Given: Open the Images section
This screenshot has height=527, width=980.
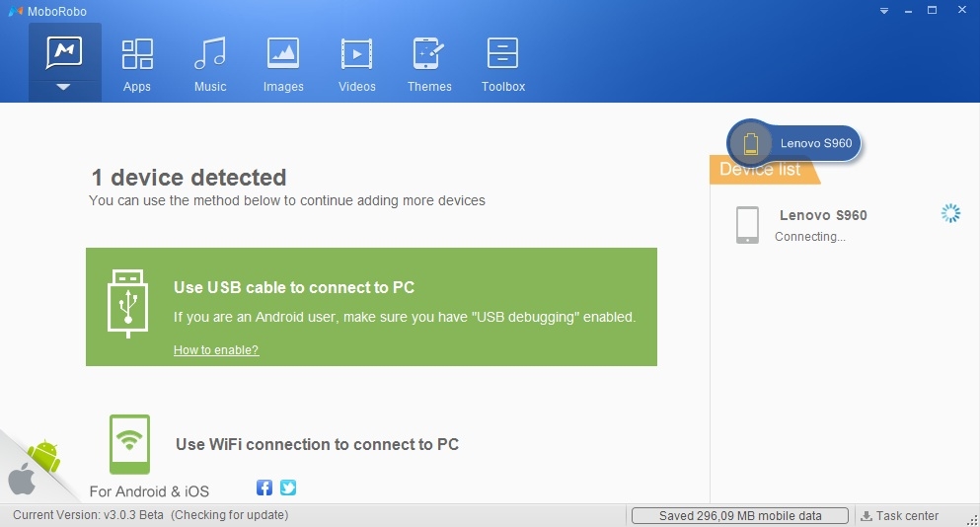Looking at the screenshot, I should (283, 65).
